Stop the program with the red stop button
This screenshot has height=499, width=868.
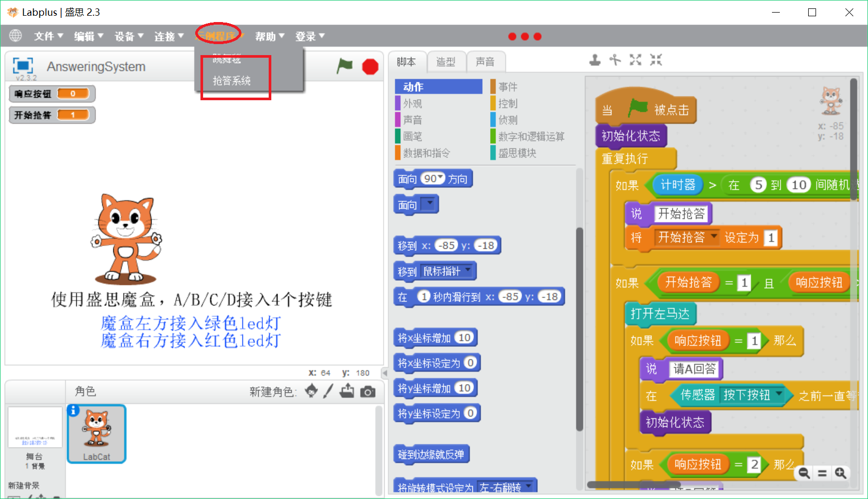pos(371,67)
